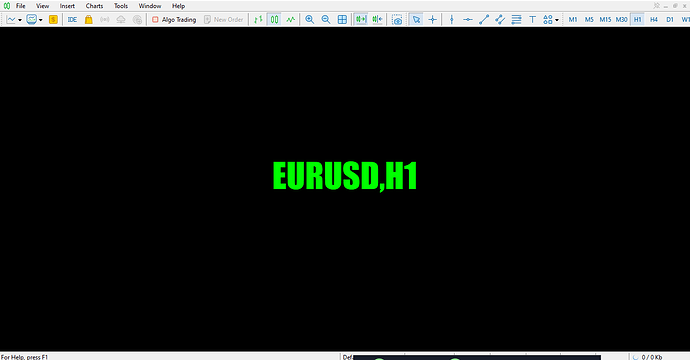690x360 pixels.
Task: Open the Charts menu
Action: [94, 6]
